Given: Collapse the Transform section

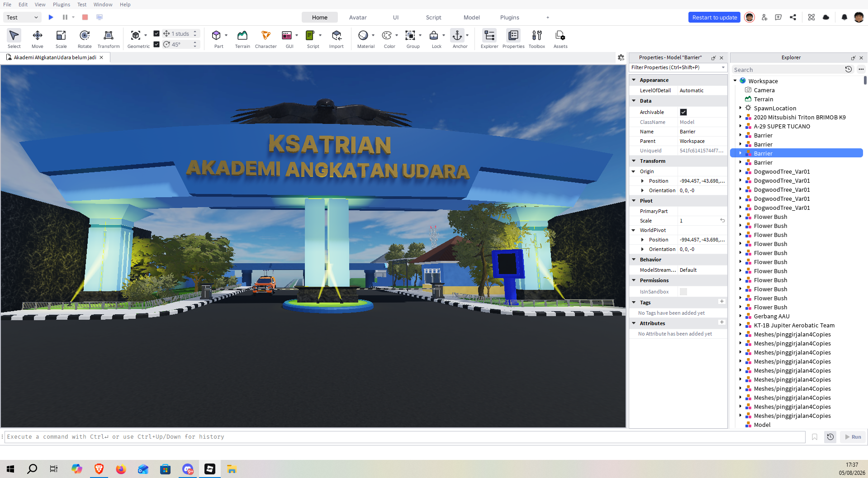Looking at the screenshot, I should (x=634, y=161).
